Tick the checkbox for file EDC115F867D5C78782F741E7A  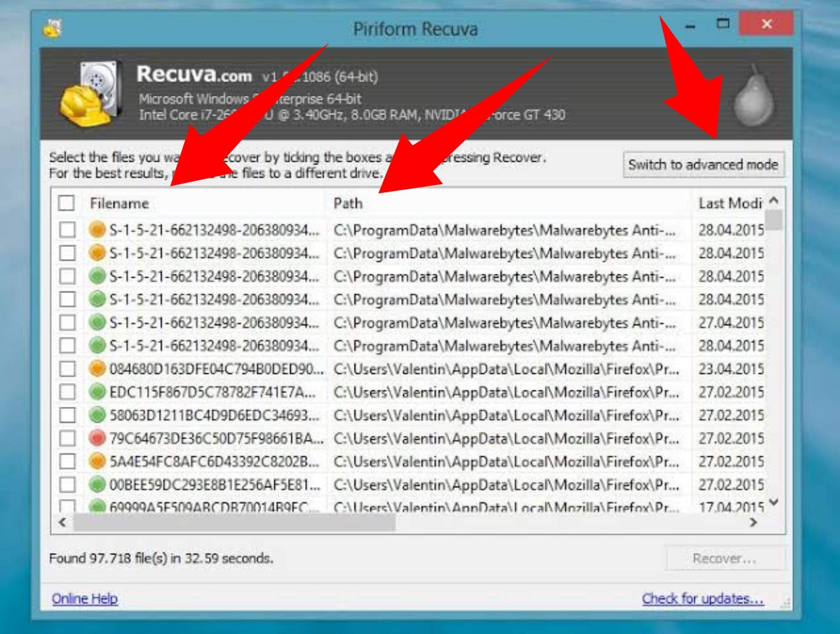tap(67, 392)
